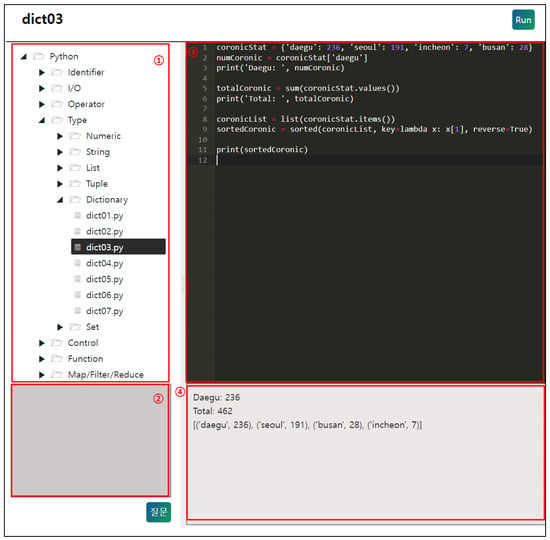Image resolution: width=550 pixels, height=540 pixels.
Task: Click the dict01.py file icon
Action: click(x=78, y=215)
